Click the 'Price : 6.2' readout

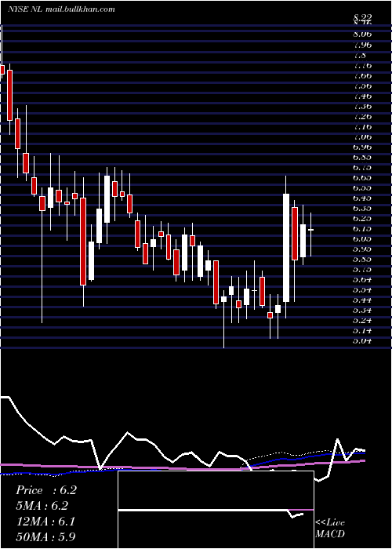(x=46, y=490)
